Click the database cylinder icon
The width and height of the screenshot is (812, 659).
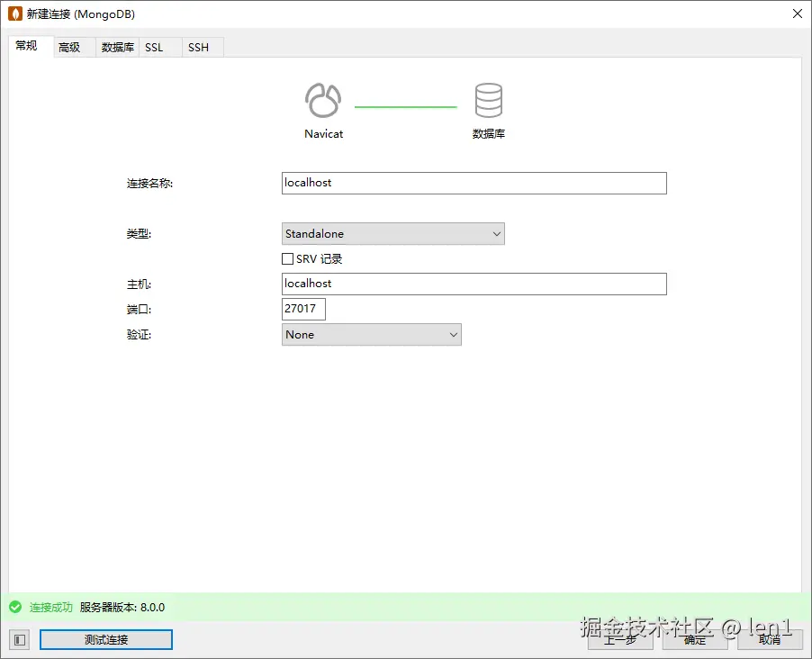[488, 100]
